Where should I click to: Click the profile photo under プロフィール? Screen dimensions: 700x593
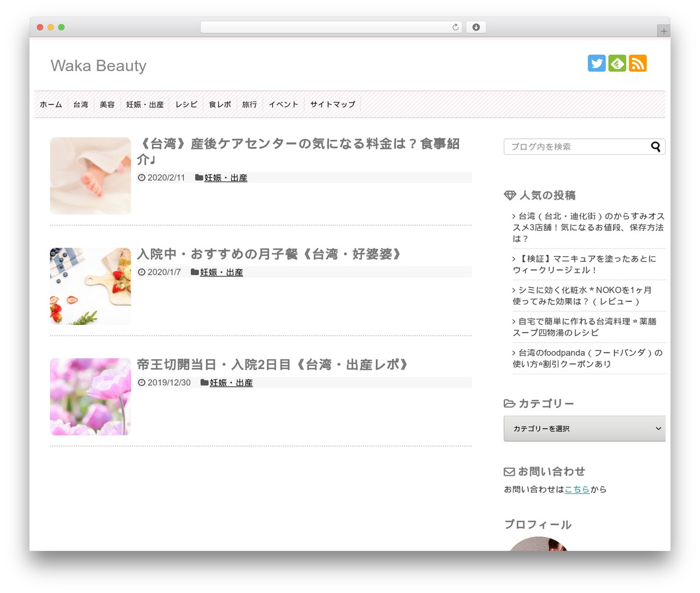(x=538, y=544)
